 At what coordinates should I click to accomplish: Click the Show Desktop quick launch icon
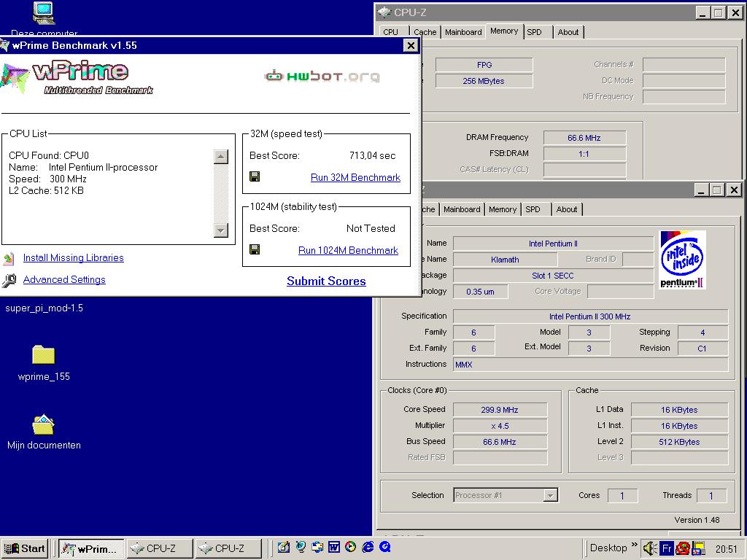point(284,548)
